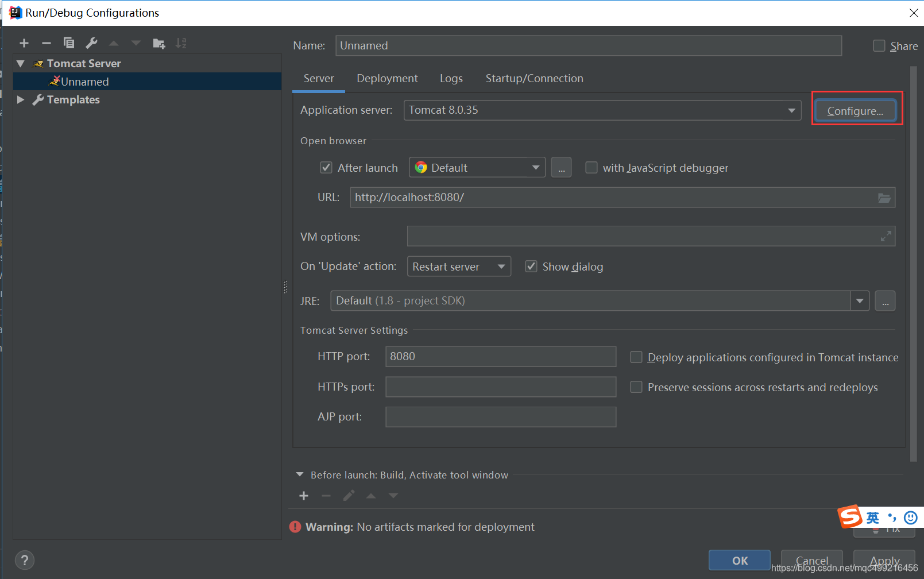This screenshot has height=579, width=924.
Task: Edit before launch task pencil icon
Action: click(x=349, y=496)
